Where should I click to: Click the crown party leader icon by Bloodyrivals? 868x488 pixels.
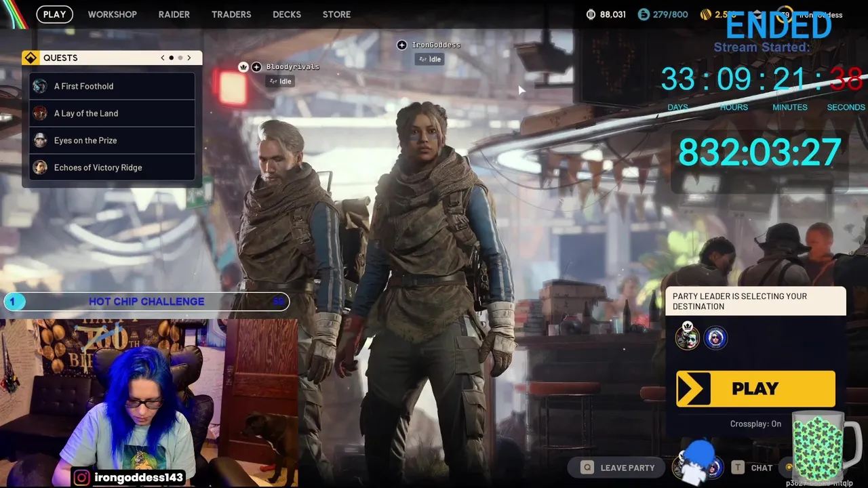tap(243, 66)
